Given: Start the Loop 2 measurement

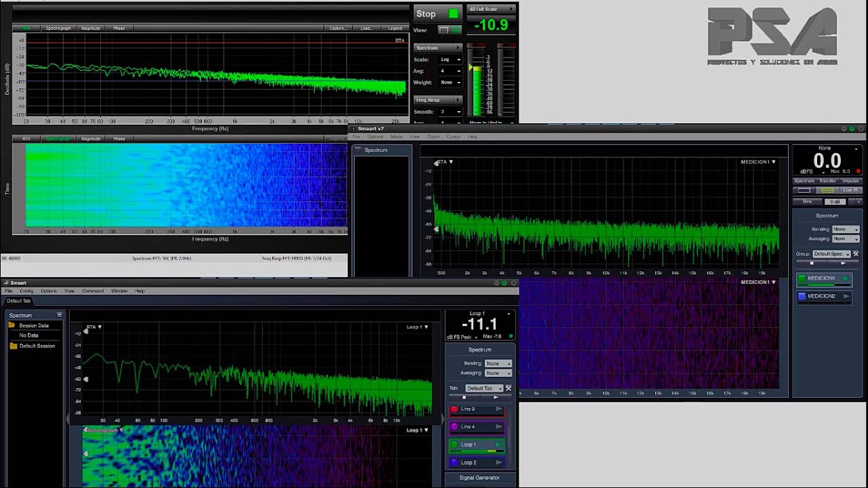Looking at the screenshot, I should (499, 462).
